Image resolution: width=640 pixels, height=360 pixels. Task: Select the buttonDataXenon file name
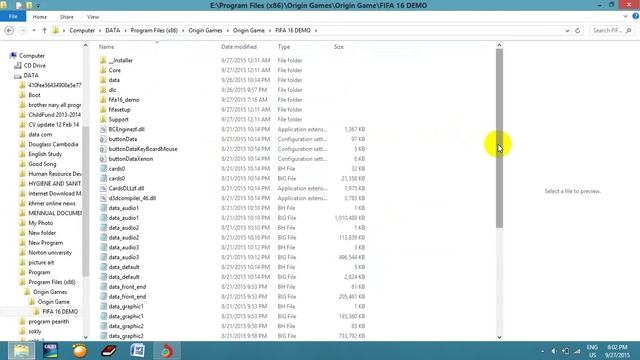(131, 159)
